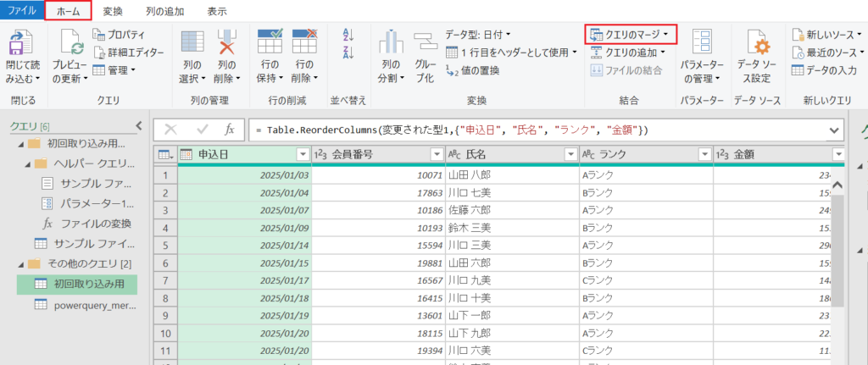Image resolution: width=868 pixels, height=365 pixels.
Task: Open the ランク column filter dropdown
Action: (x=704, y=155)
